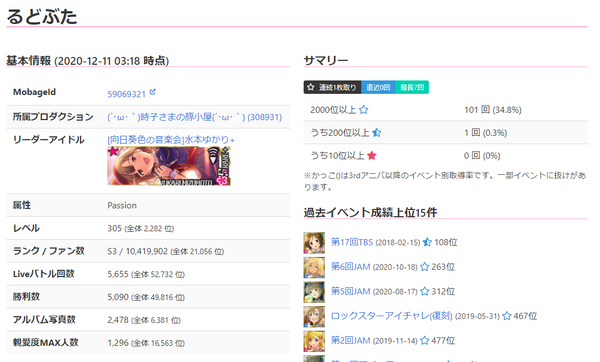Screen dimensions: 600x362
Task: Click red star icon next to うち10位以上
Action: [x=372, y=155]
